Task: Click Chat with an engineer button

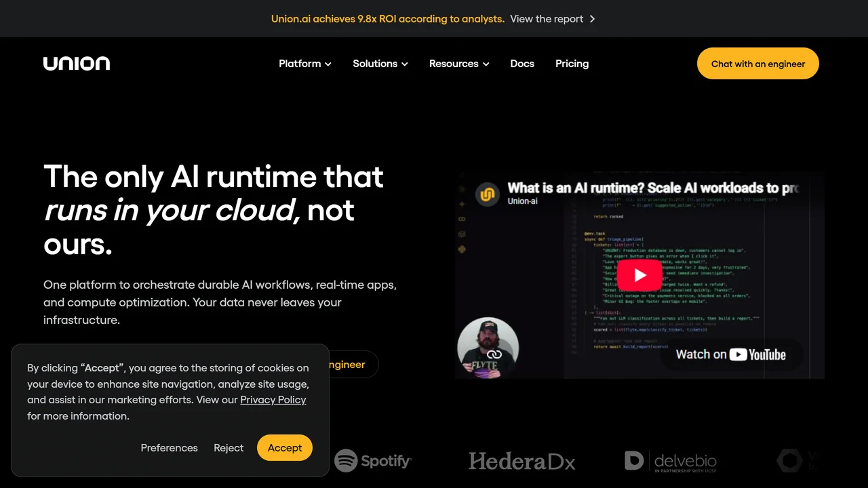Action: [x=758, y=64]
